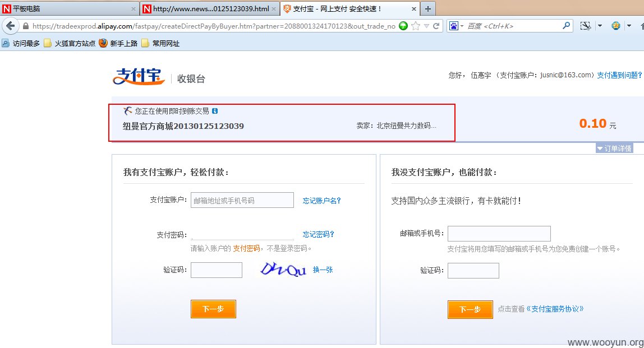
Task: Click 支付遇到问题? help link
Action: pyautogui.click(x=619, y=75)
